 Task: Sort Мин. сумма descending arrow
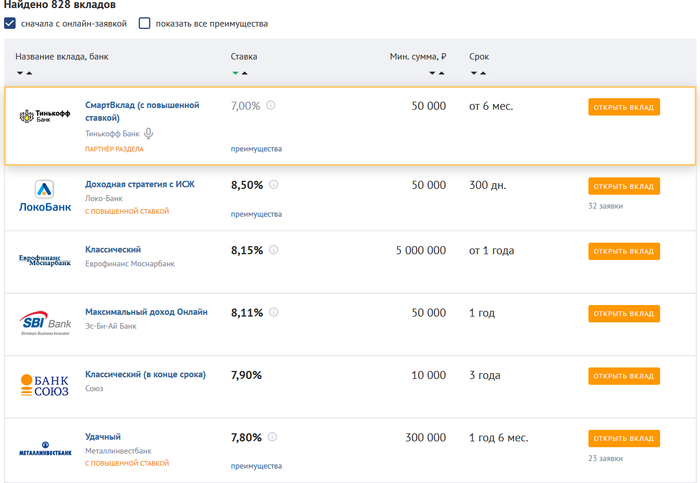432,73
